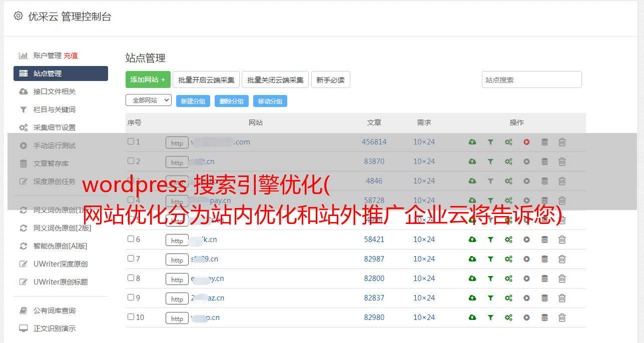Open UWriter深度原创 in the sidebar
This screenshot has height=343, width=644.
pyautogui.click(x=61, y=264)
